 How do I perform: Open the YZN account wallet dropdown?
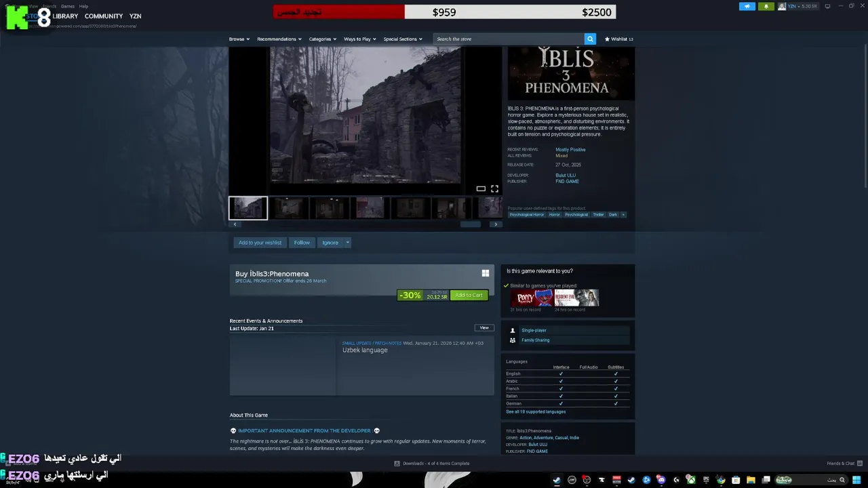[802, 6]
